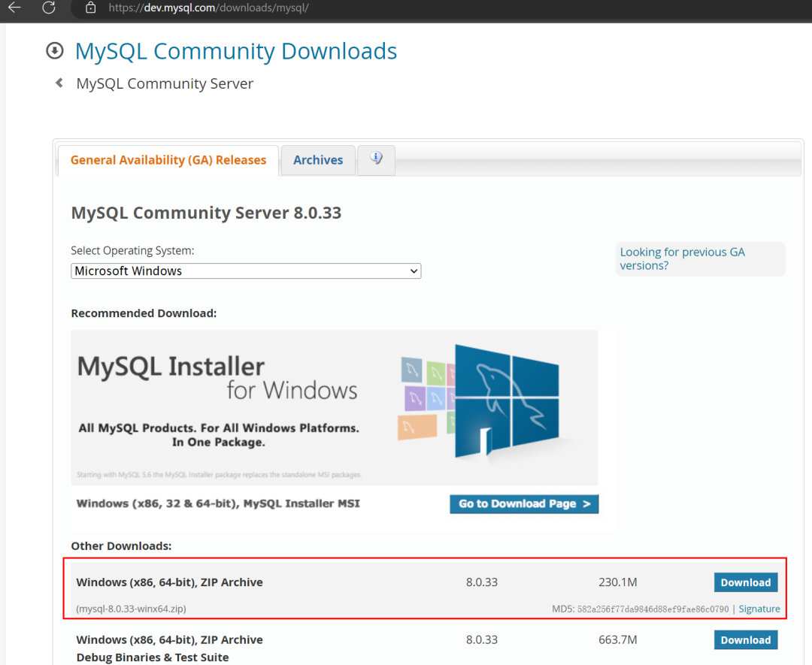Open the information icon tab

[377, 159]
